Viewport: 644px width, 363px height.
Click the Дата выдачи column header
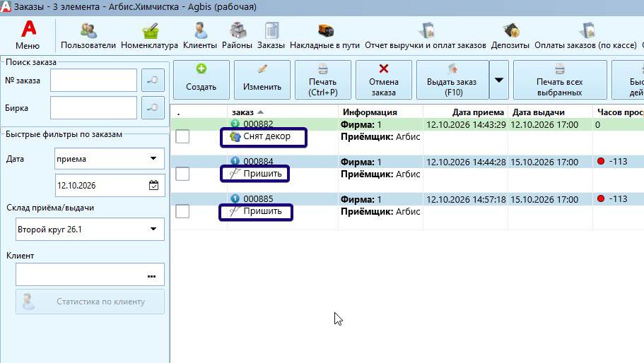click(538, 112)
